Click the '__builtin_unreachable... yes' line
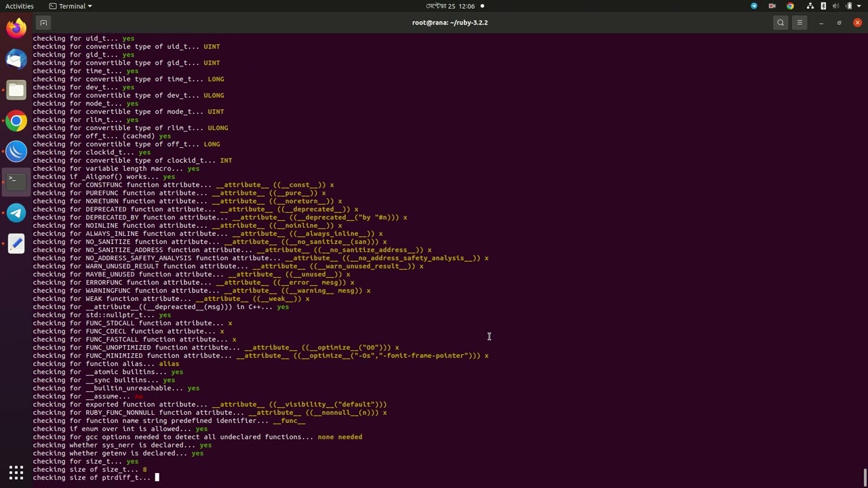Viewport: 868px width, 488px height. tap(116, 388)
